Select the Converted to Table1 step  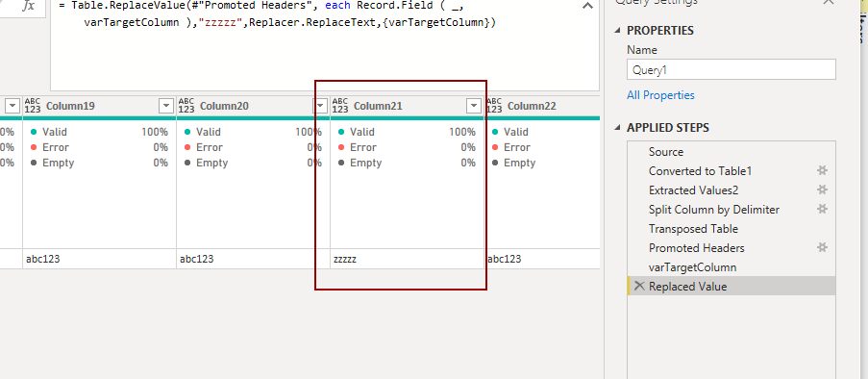click(732, 170)
